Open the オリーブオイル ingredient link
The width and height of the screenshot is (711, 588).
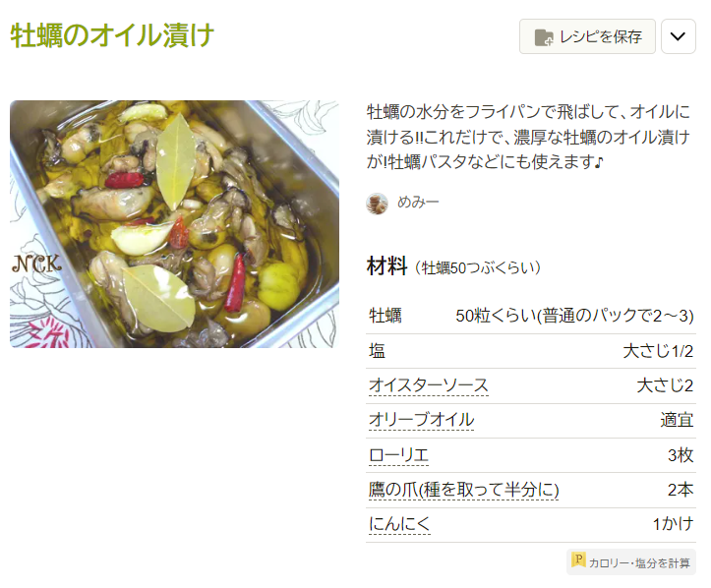click(x=421, y=420)
